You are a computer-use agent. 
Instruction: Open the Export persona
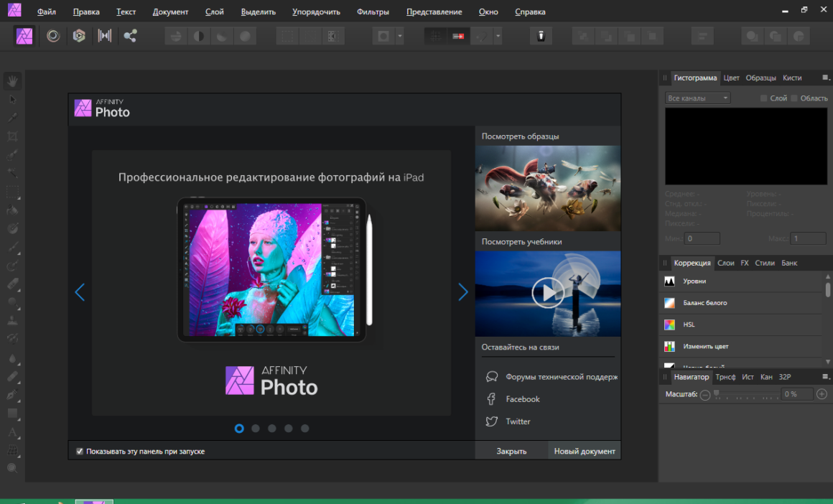point(130,35)
